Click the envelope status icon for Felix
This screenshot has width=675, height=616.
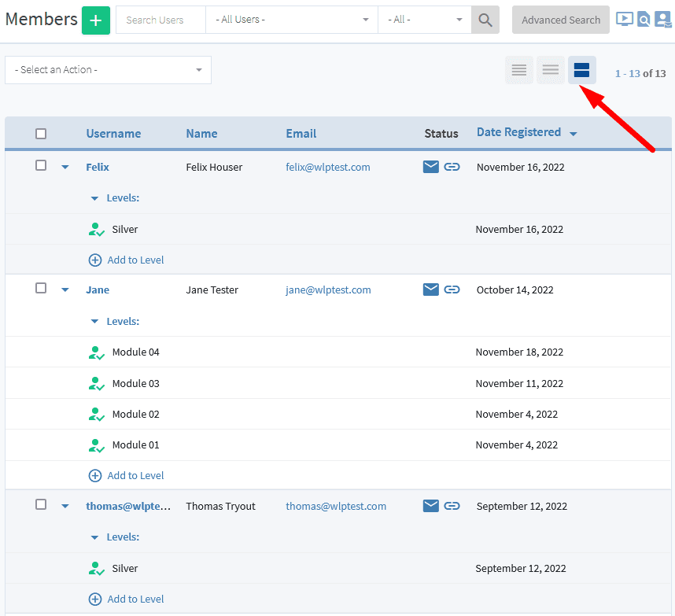tap(430, 167)
